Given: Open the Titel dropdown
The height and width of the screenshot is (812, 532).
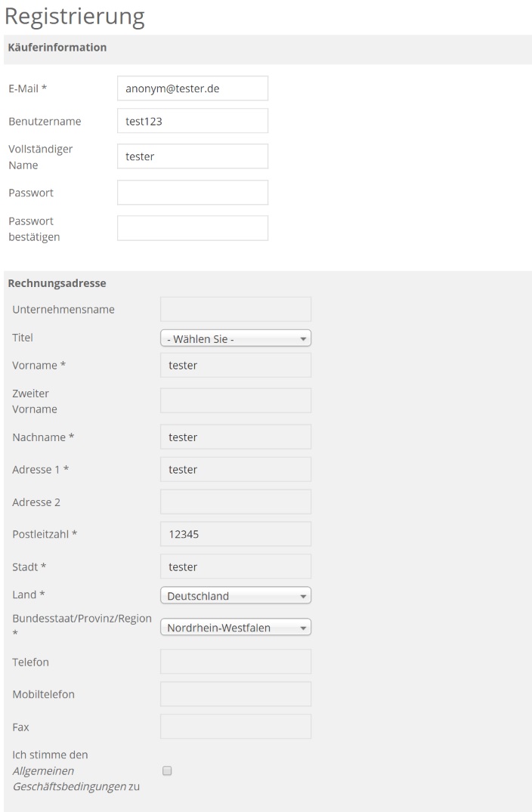Looking at the screenshot, I should 236,339.
